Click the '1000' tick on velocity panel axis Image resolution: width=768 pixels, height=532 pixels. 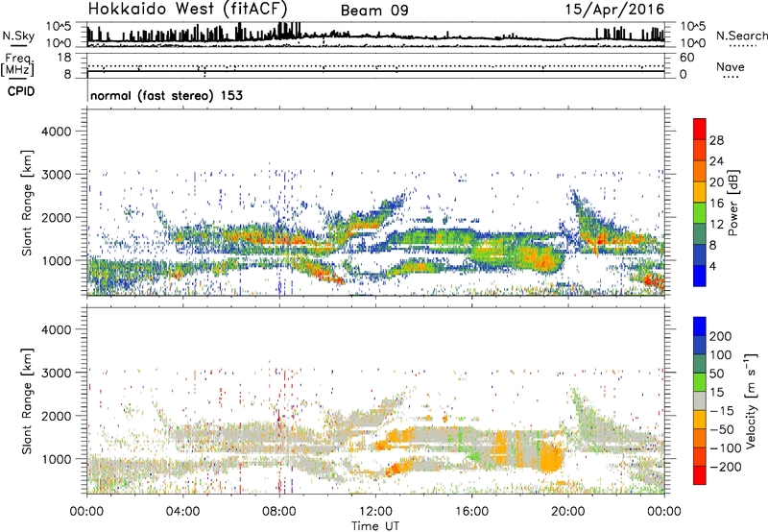57,459
